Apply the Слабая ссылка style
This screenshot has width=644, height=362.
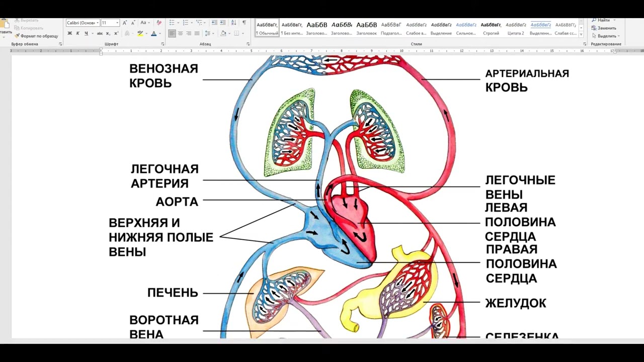point(566,28)
